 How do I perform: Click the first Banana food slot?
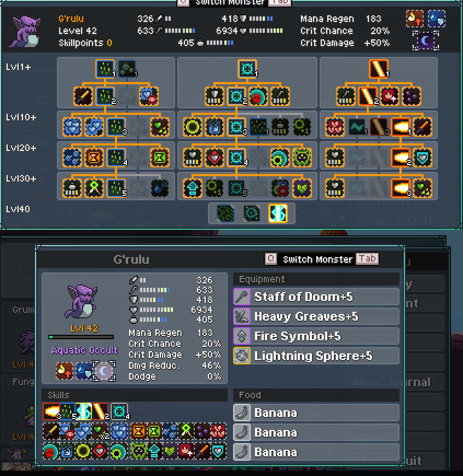coord(316,413)
